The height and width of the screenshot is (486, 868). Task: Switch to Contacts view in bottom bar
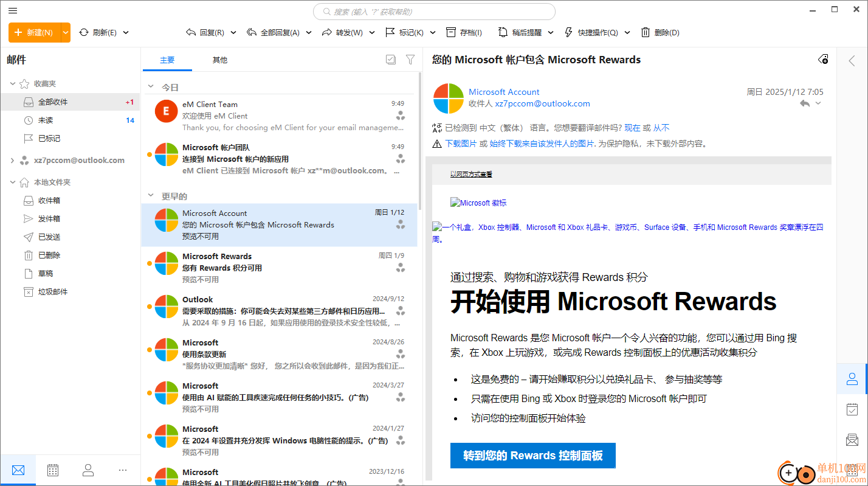[88, 470]
